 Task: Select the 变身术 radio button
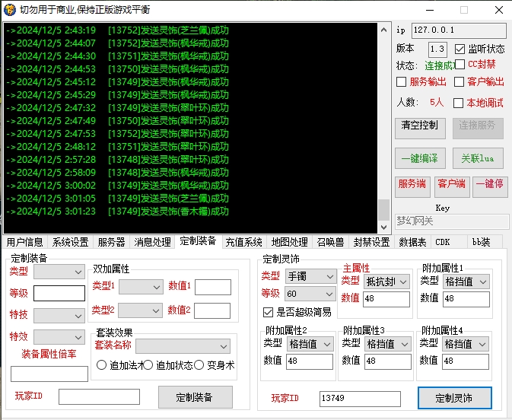[x=199, y=365]
